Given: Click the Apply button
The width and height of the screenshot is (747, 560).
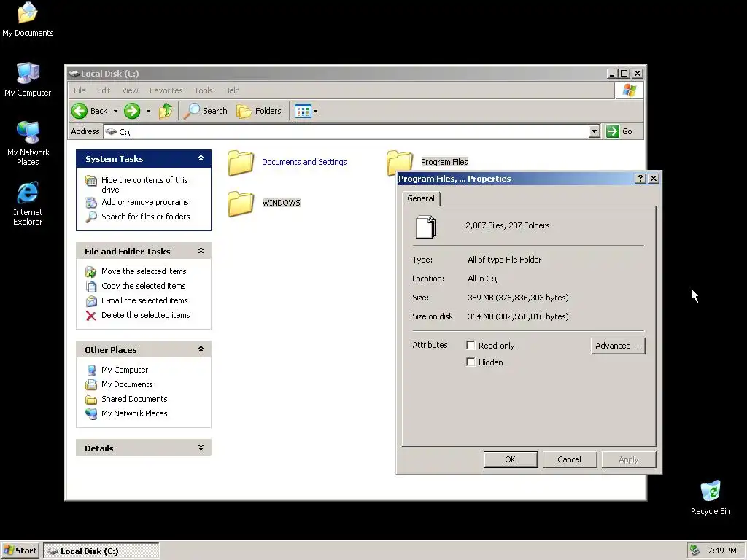Looking at the screenshot, I should tap(628, 459).
